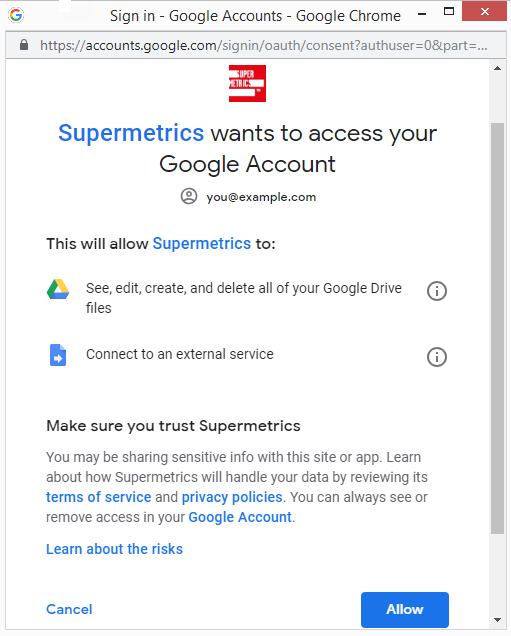Click the account avatar icon
The image size is (511, 636).
point(189,196)
